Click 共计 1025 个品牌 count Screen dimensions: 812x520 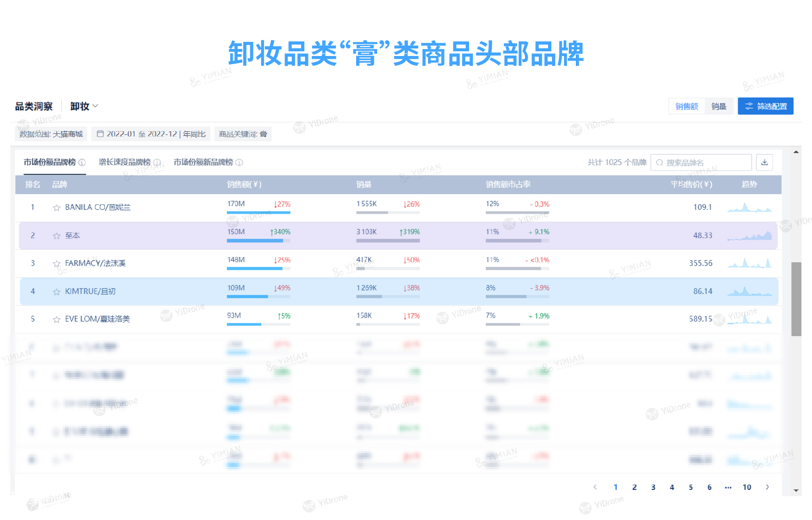[617, 162]
